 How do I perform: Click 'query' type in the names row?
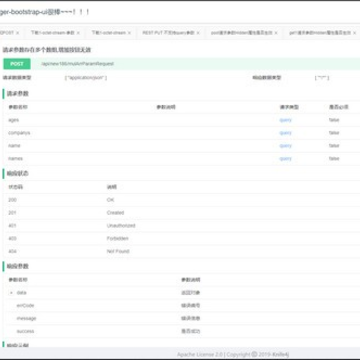pos(286,159)
